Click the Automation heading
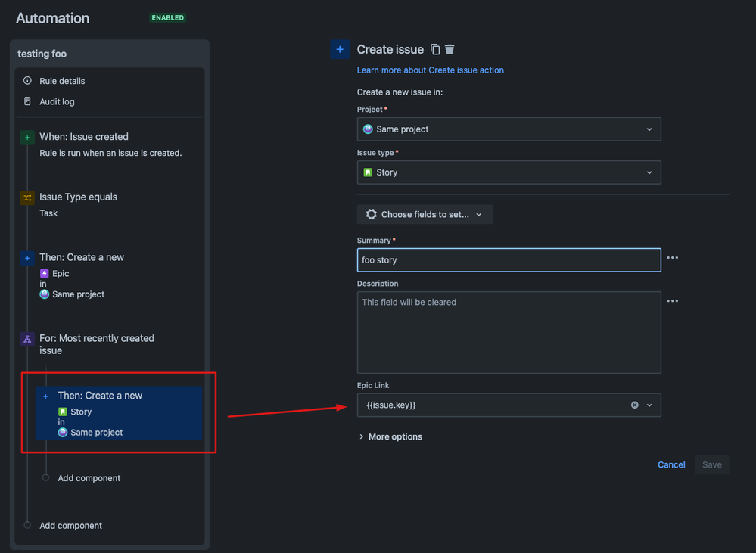 [x=52, y=18]
